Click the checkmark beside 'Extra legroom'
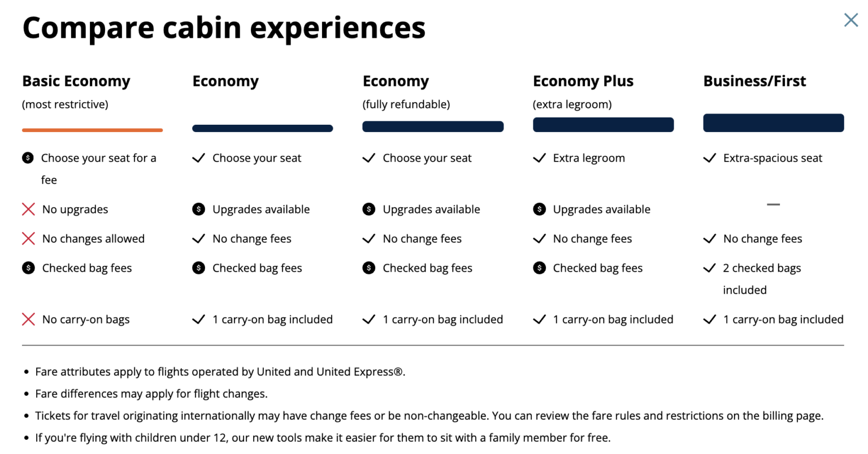 540,158
